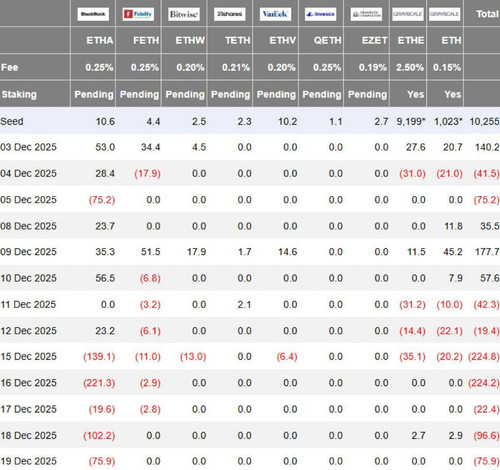Viewport: 500px width, 470px height.
Task: Click the (17.9) FETH value on 04 Dec
Action: pyautogui.click(x=147, y=173)
